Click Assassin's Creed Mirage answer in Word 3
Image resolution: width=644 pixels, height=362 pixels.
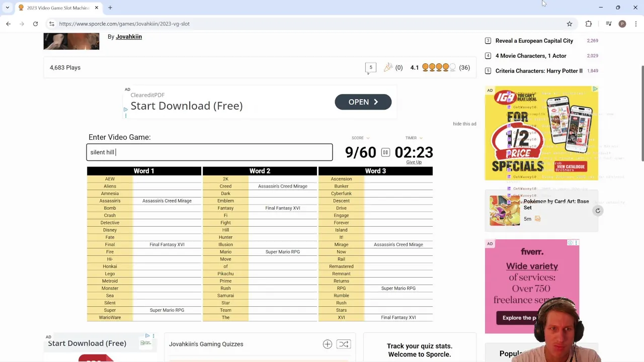[398, 244]
